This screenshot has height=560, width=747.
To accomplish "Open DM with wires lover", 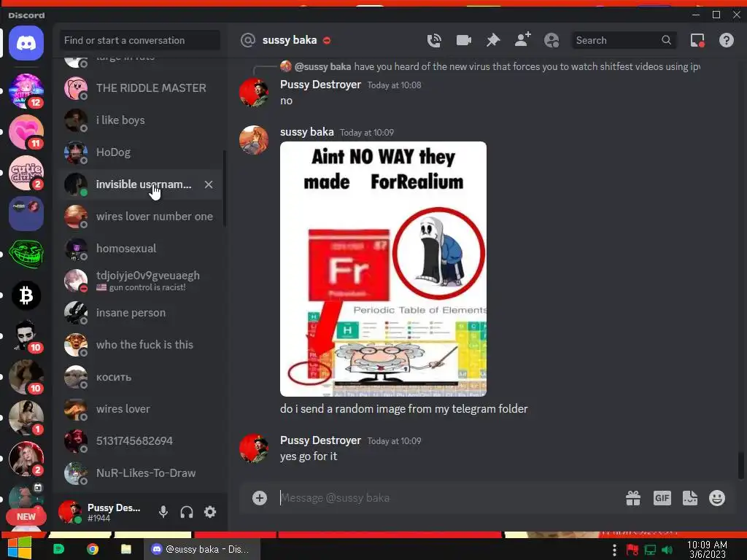I will point(141,409).
